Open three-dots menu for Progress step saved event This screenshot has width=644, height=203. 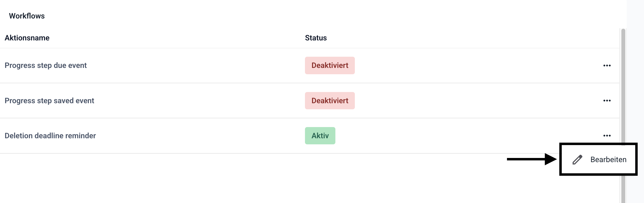(x=607, y=101)
